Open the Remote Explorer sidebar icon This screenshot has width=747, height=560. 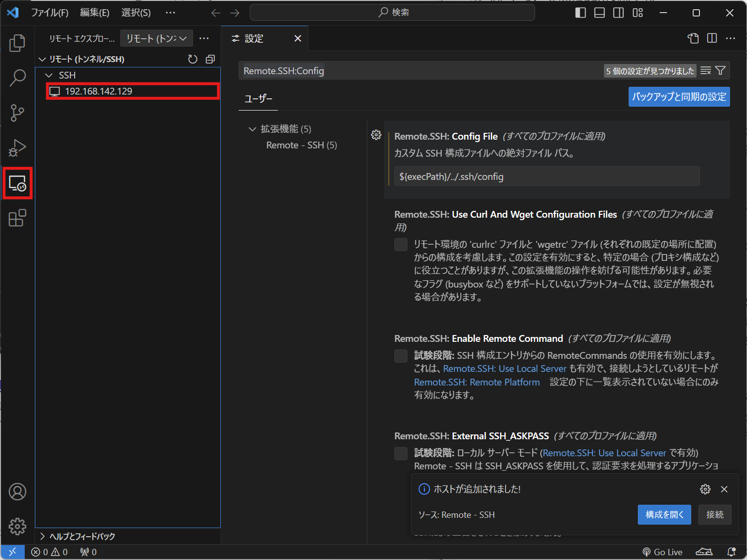coord(17,183)
